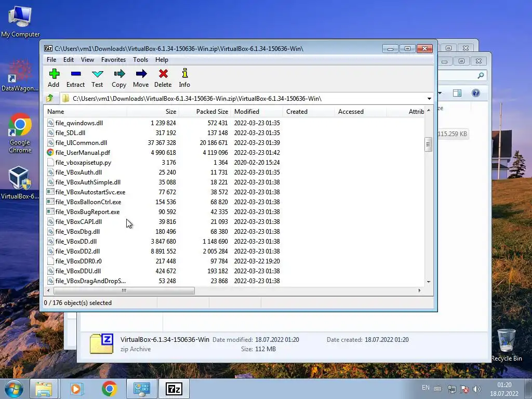Sort by the Accessed column header
The height and width of the screenshot is (399, 532).
pyautogui.click(x=361, y=112)
